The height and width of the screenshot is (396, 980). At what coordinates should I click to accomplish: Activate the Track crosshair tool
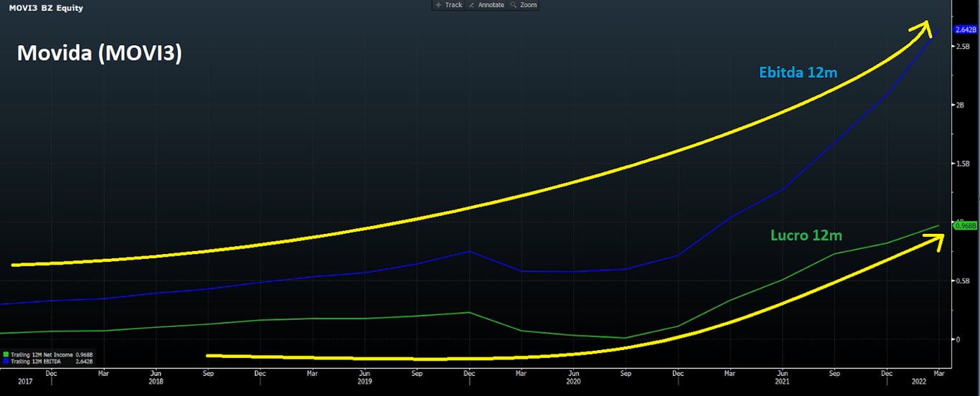pos(449,5)
